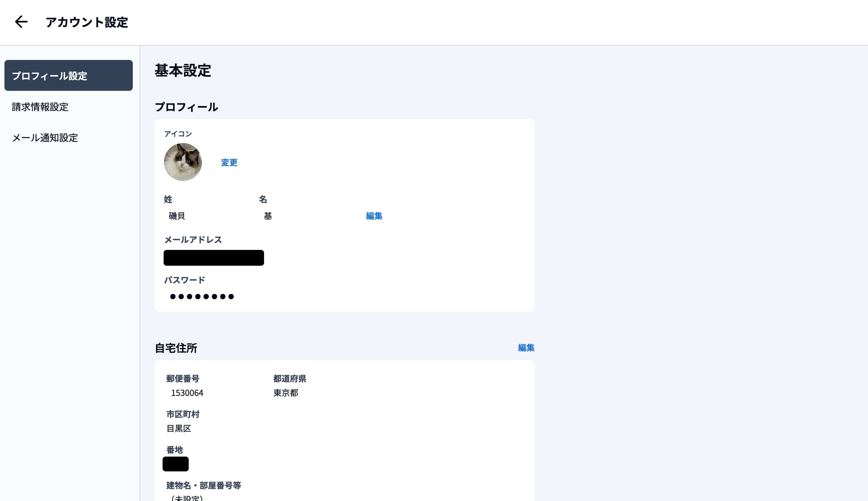Click the redacted 番地 field
Viewport: 868px width, 501px height.
point(176,464)
